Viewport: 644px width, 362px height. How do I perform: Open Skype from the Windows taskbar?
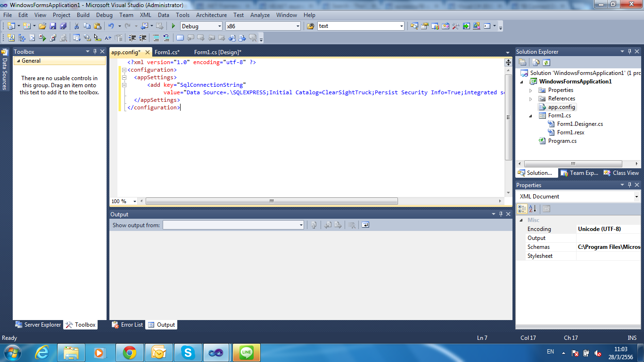point(188,353)
